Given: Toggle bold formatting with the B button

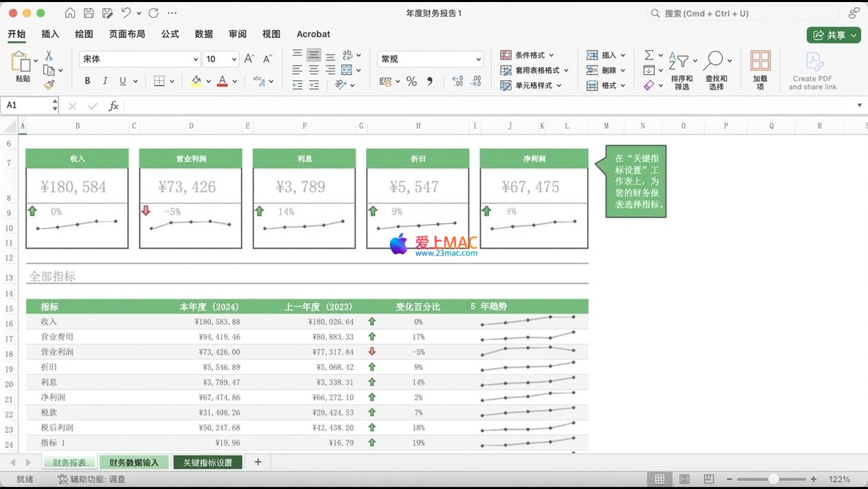Looking at the screenshot, I should pos(87,81).
